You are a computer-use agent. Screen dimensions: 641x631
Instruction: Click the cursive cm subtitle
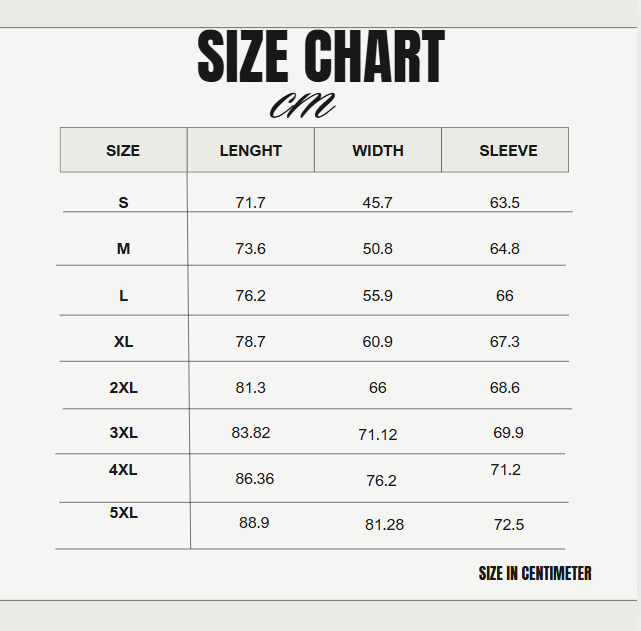pyautogui.click(x=302, y=105)
